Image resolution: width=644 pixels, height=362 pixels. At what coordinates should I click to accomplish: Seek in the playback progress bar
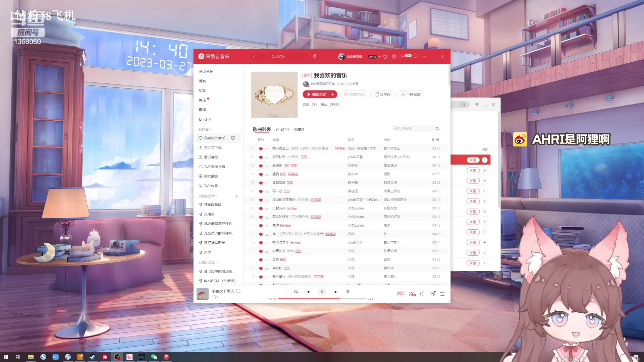click(322, 299)
